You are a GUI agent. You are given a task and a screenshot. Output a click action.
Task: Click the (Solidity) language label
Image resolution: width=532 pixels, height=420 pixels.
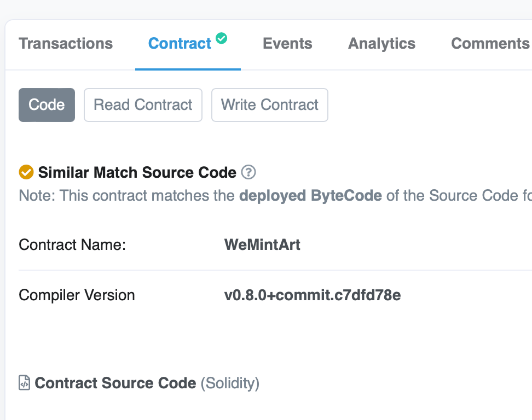(230, 383)
